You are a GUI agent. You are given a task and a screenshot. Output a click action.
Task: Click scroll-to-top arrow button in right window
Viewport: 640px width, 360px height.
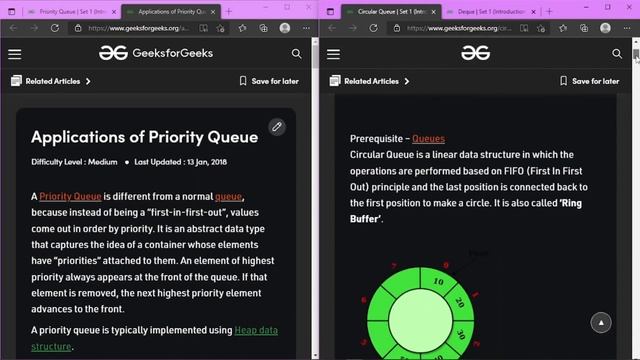click(x=601, y=322)
